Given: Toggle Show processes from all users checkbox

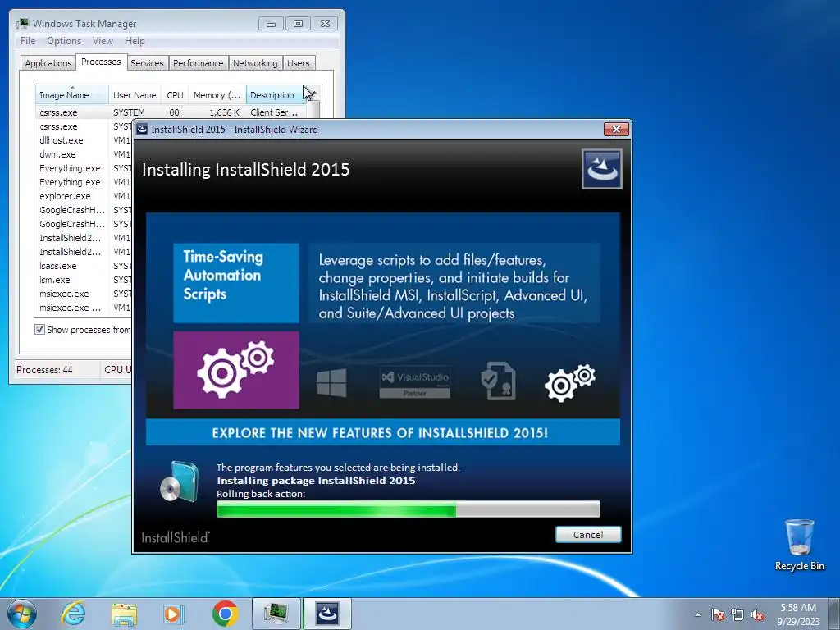Looking at the screenshot, I should pos(39,329).
